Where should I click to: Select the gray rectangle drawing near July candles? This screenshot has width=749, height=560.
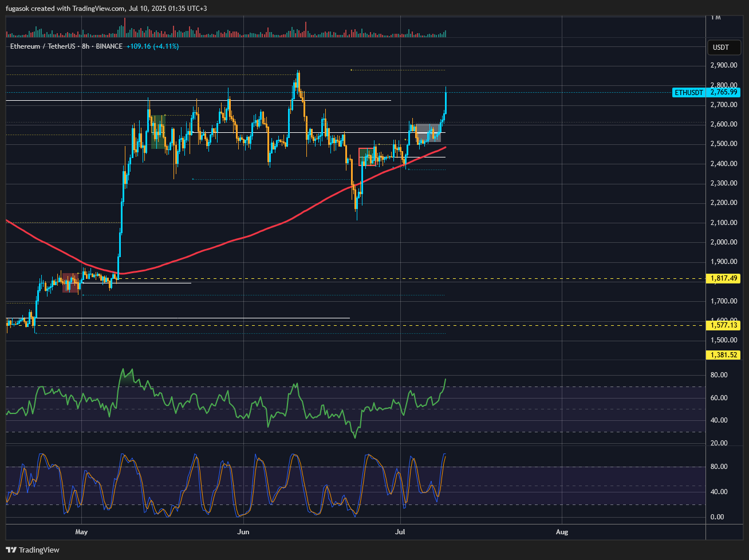click(428, 133)
